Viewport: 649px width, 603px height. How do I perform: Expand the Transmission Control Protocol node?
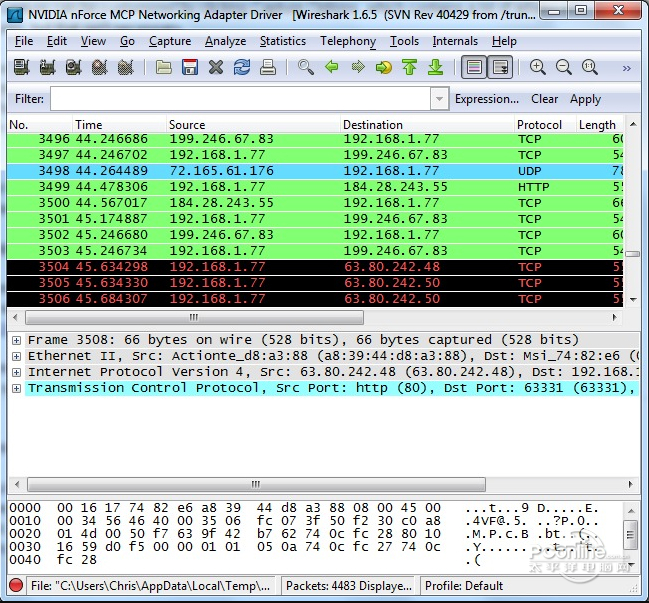[16, 388]
